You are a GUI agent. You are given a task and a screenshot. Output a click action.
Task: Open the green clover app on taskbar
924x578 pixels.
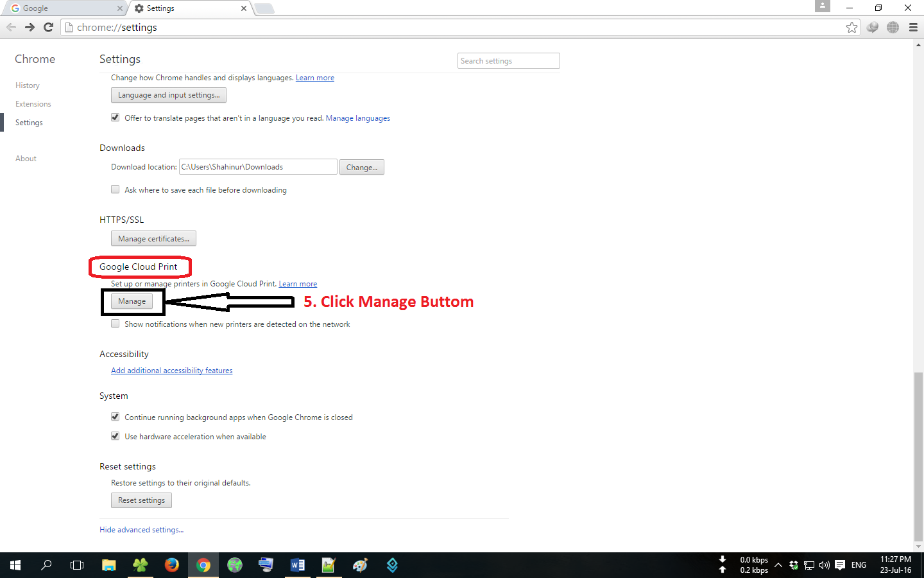[x=140, y=565]
